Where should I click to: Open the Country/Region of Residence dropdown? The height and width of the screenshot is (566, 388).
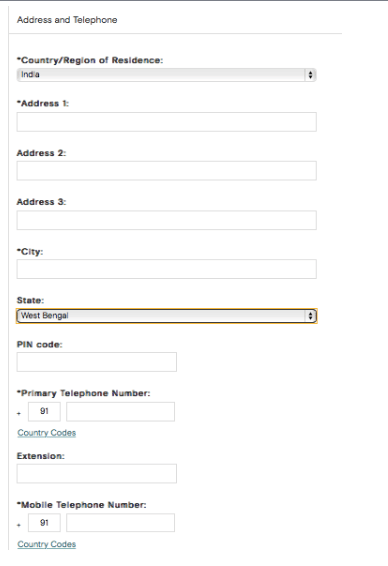[166, 75]
